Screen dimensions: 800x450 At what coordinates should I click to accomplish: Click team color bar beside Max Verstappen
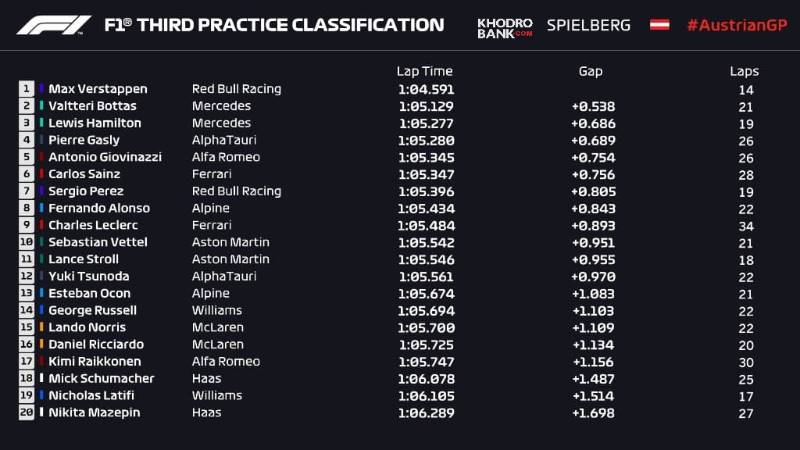pos(41,89)
